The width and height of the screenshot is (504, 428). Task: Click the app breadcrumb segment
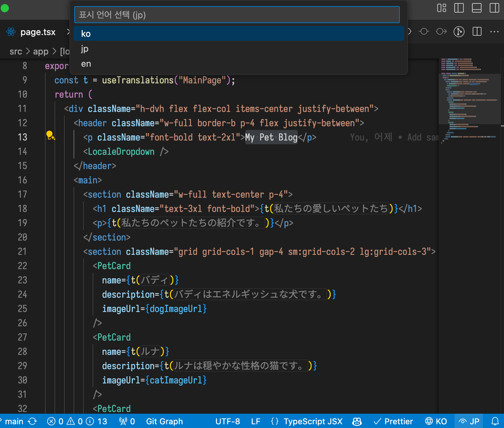click(x=41, y=51)
